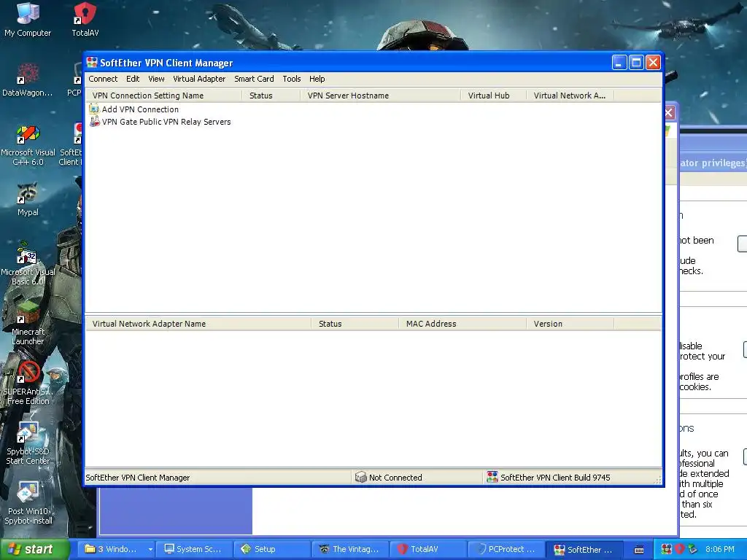The width and height of the screenshot is (747, 560).
Task: Close the background window behind SoftEther
Action: point(670,113)
